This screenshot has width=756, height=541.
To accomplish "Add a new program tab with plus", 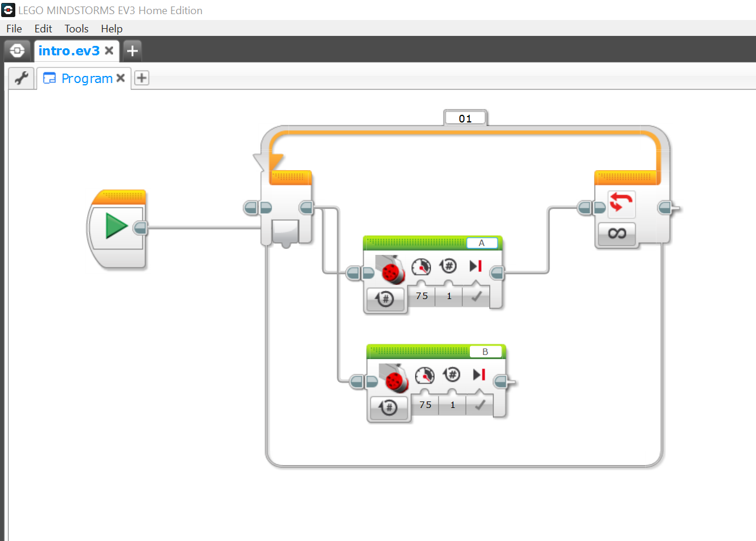I will 141,78.
